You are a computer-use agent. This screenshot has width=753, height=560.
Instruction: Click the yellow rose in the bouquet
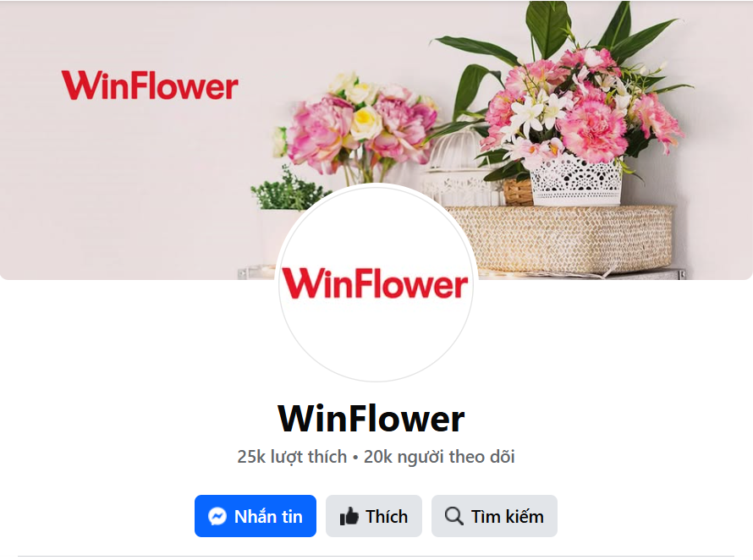coord(366,123)
